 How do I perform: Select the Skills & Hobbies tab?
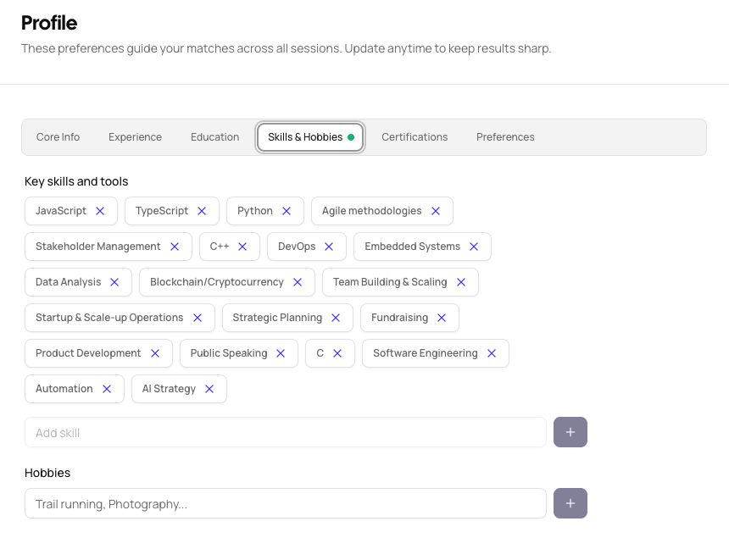310,137
